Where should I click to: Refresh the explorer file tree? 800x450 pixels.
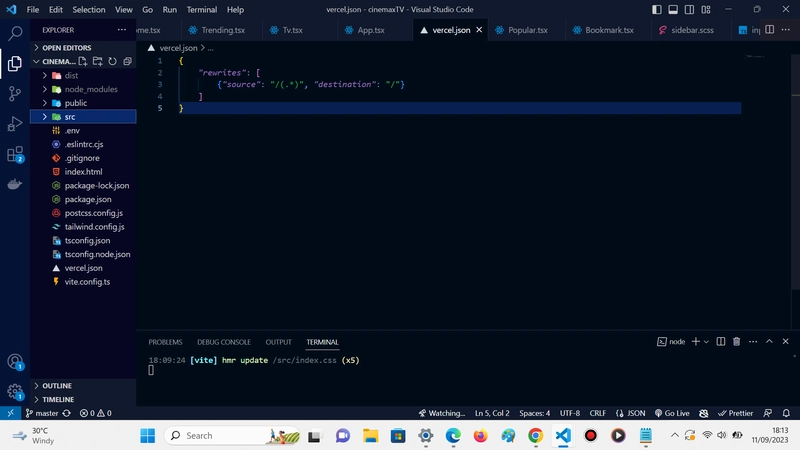[x=112, y=61]
